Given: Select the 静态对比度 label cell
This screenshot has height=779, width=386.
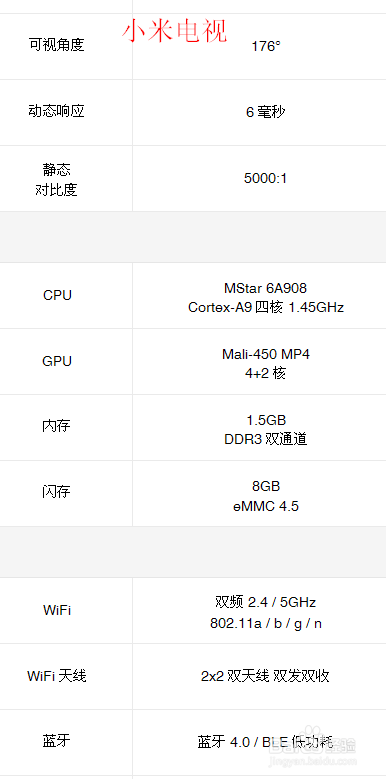Looking at the screenshot, I should pyautogui.click(x=57, y=179).
